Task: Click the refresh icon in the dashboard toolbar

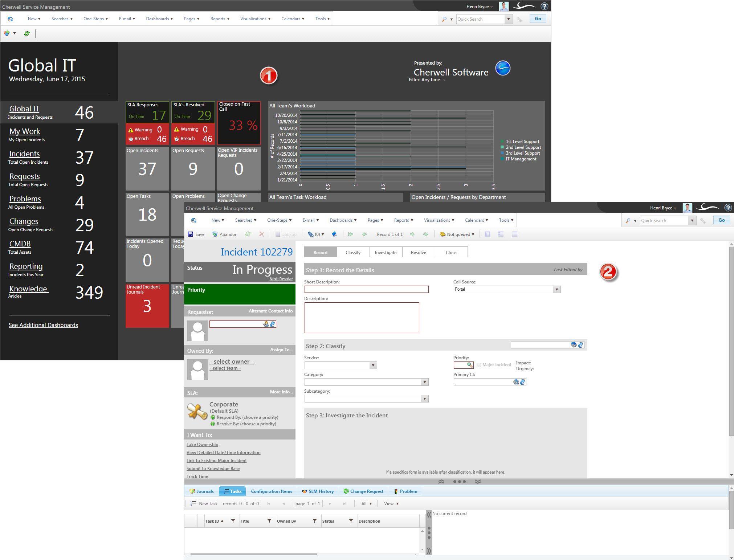Action: pyautogui.click(x=27, y=33)
